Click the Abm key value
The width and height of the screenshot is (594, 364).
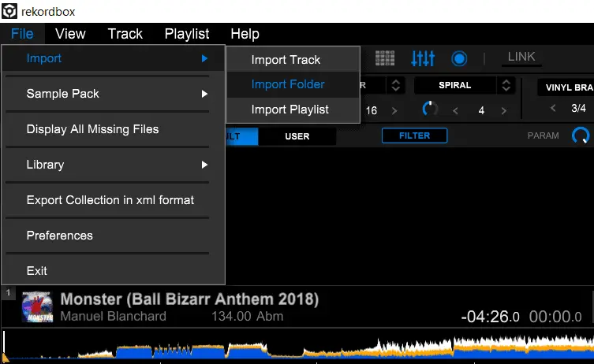pyautogui.click(x=269, y=316)
